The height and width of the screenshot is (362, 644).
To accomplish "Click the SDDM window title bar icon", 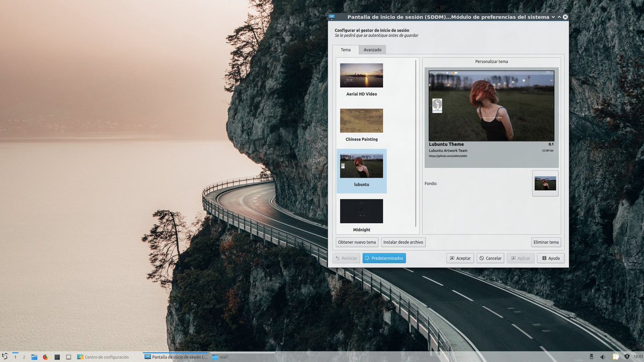I will (332, 17).
